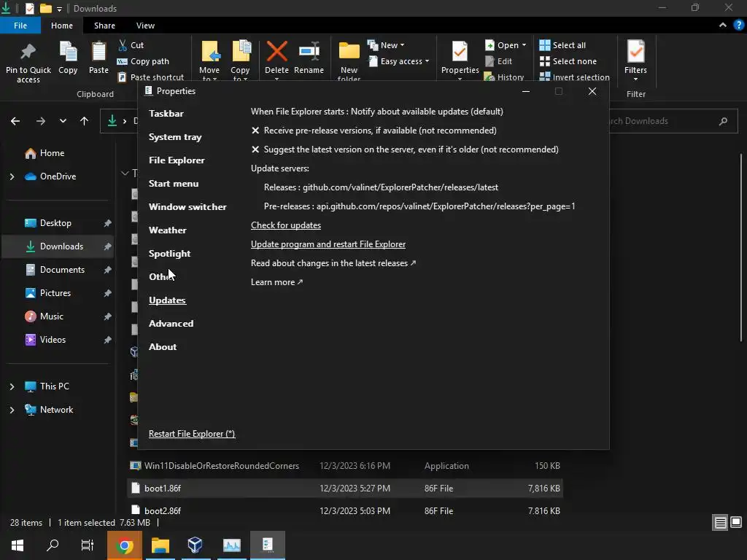Go back with the left arrow

click(15, 122)
